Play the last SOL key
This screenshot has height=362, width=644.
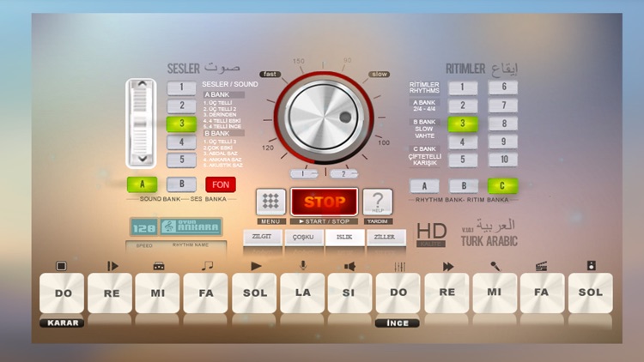[x=591, y=293]
